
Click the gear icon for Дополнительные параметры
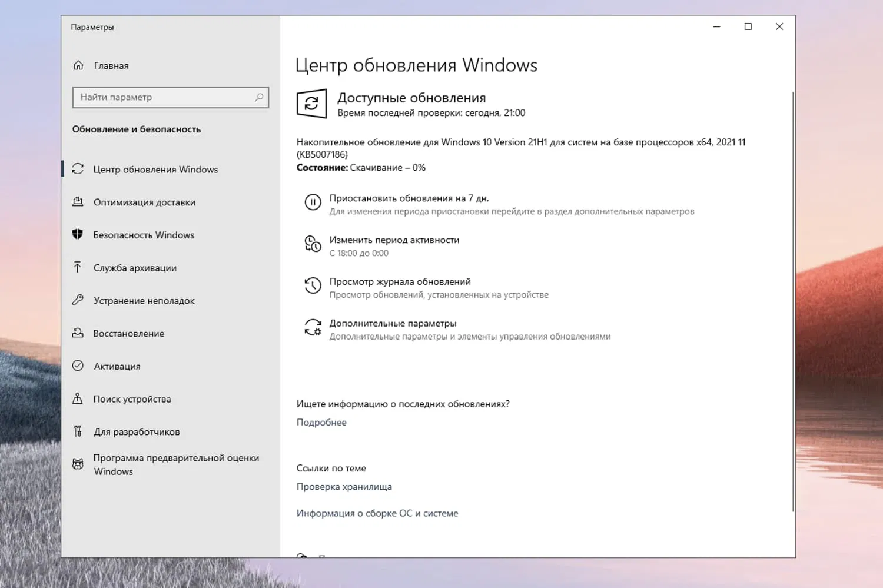[x=313, y=328]
